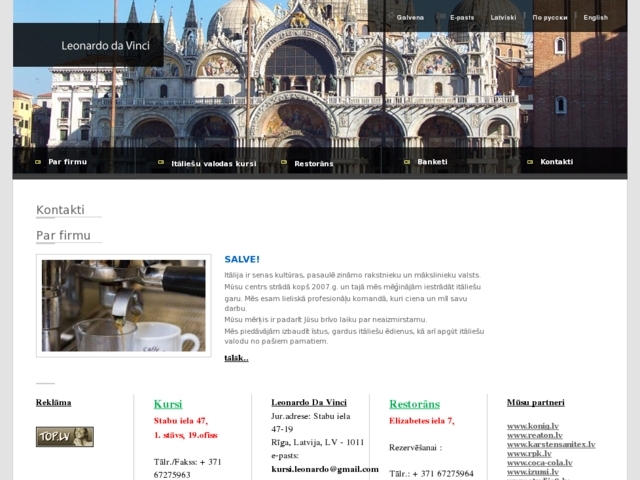Viewport: 640px width, 480px height.
Task: Click the TOP.LV banner icon
Action: (64, 436)
